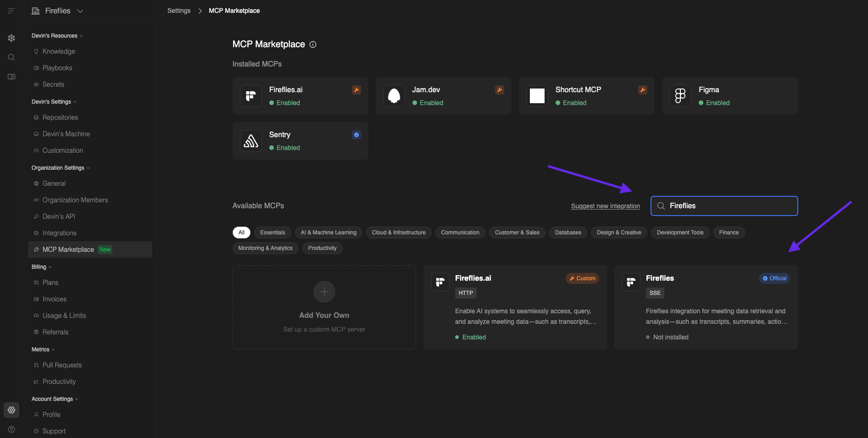
Task: Open the help icon at bottom left
Action: tap(11, 429)
